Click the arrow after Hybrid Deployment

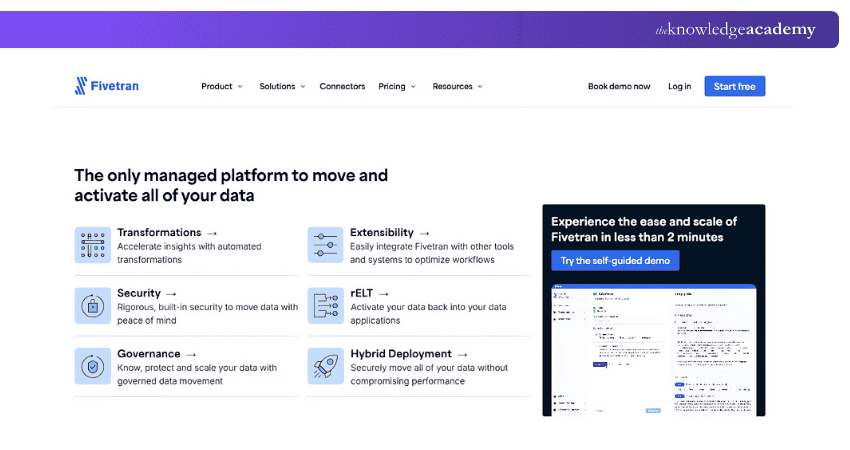(x=462, y=355)
